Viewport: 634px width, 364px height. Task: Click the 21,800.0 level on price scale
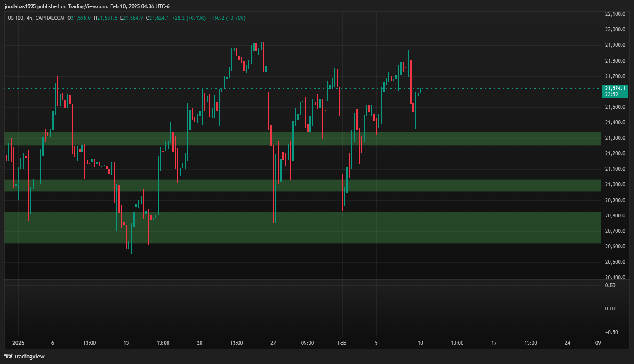tap(615, 61)
